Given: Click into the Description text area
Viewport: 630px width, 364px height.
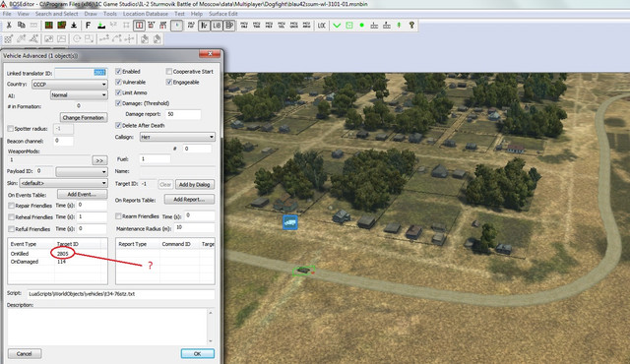Looking at the screenshot, I should click(107, 327).
